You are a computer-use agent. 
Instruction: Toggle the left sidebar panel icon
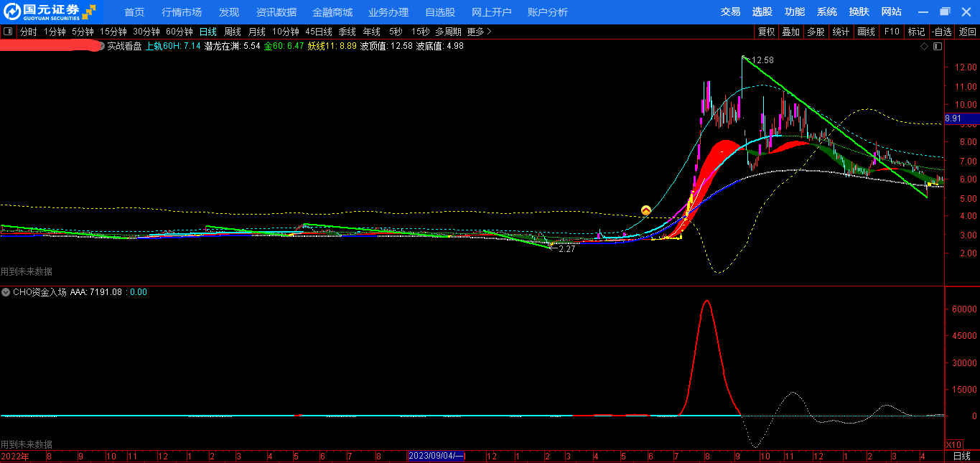pyautogui.click(x=8, y=32)
